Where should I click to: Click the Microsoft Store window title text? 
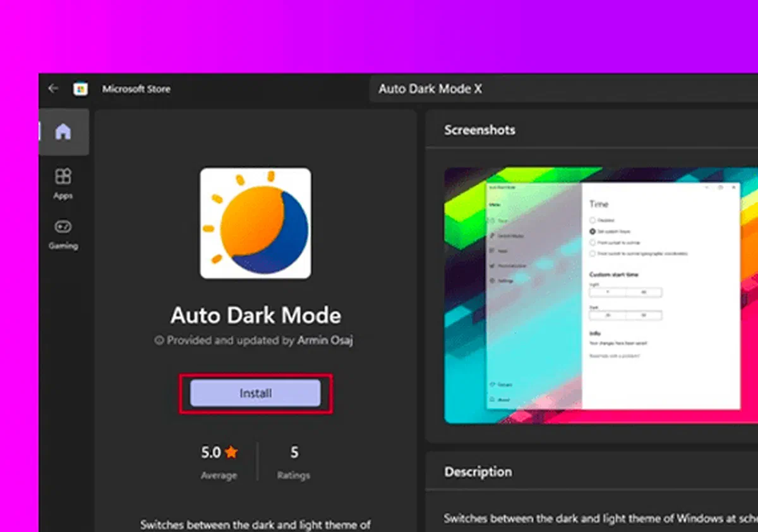tap(136, 89)
